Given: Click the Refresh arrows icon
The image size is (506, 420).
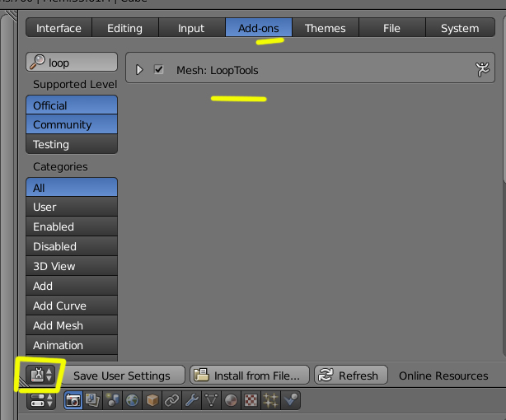Looking at the screenshot, I should pos(326,376).
